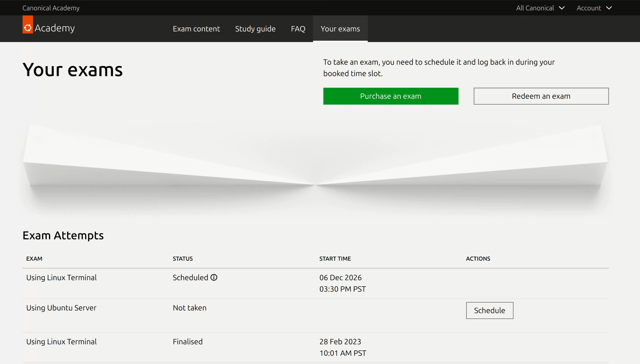The image size is (640, 364).
Task: Navigate to the FAQ section
Action: coord(298,28)
